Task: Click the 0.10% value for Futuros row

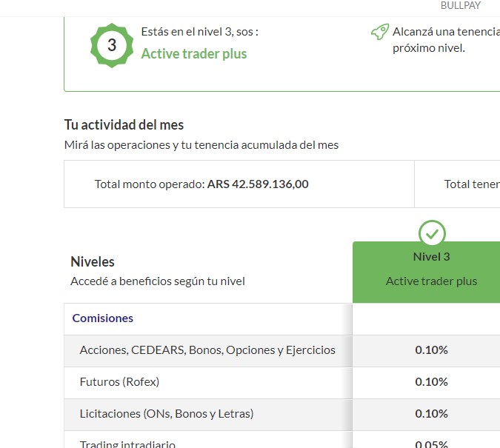Action: coord(431,382)
